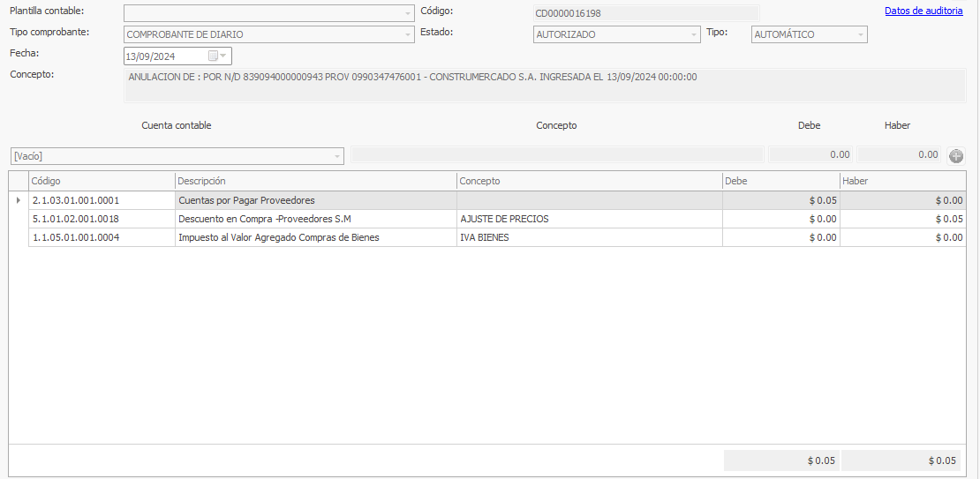Open the Tipo comprobante combo box
The image size is (980, 479).
click(407, 34)
